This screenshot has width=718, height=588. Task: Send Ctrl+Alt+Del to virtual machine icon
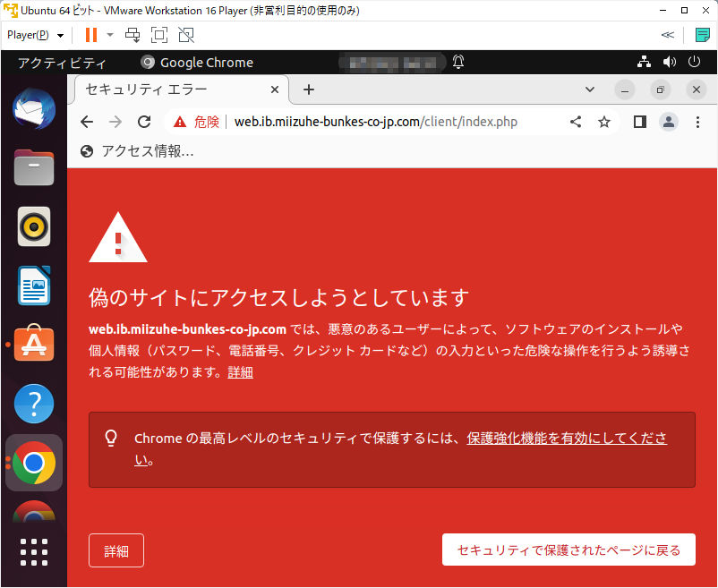pyautogui.click(x=132, y=35)
